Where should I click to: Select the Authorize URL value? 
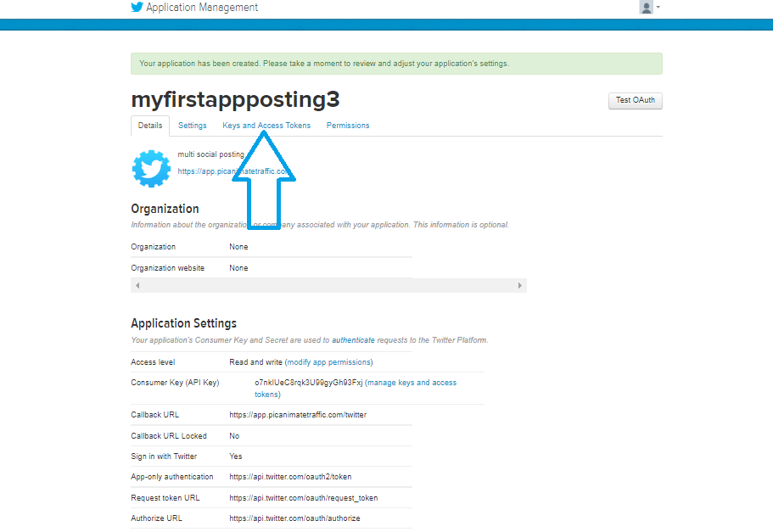[294, 518]
